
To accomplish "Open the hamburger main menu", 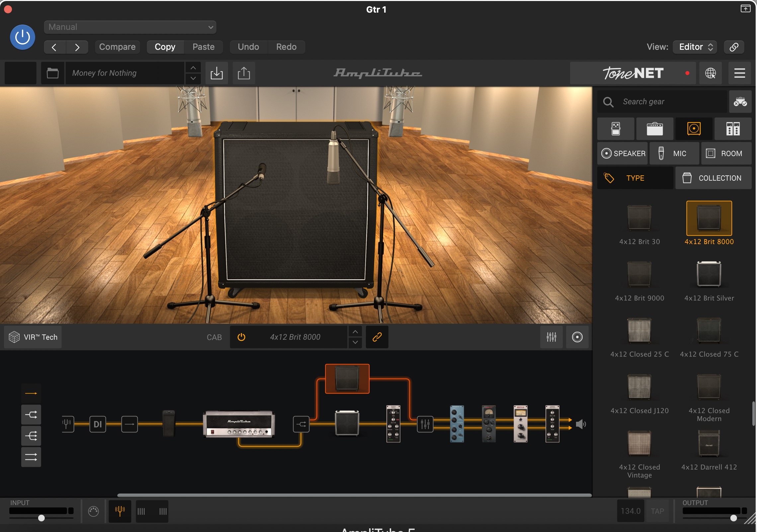I will pos(739,73).
